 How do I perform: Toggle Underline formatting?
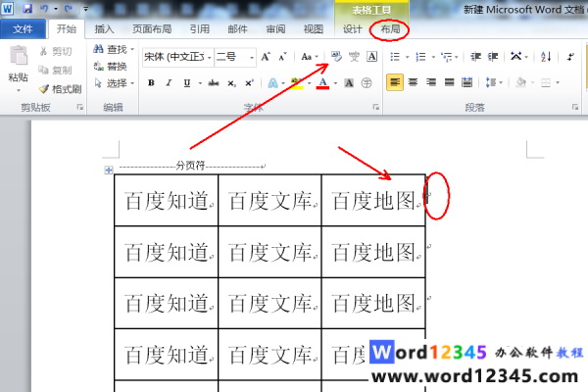(x=187, y=83)
